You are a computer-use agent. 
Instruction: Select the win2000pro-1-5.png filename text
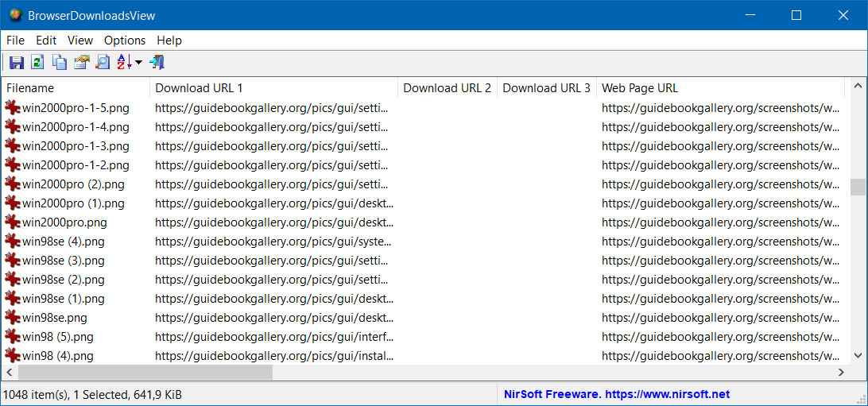pos(76,108)
